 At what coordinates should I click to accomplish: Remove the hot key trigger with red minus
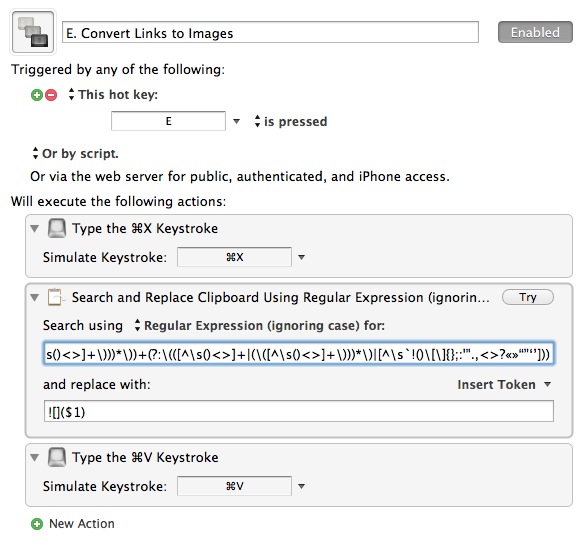click(51, 95)
